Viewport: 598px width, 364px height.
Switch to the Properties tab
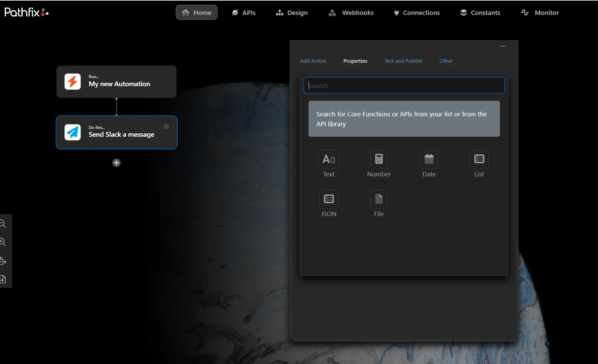pyautogui.click(x=355, y=61)
